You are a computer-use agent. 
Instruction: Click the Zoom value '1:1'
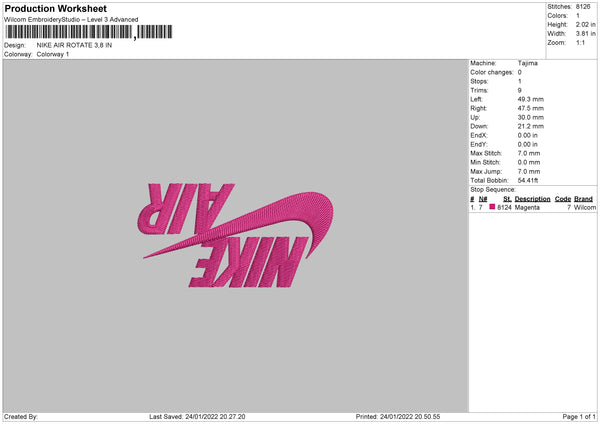click(580, 43)
